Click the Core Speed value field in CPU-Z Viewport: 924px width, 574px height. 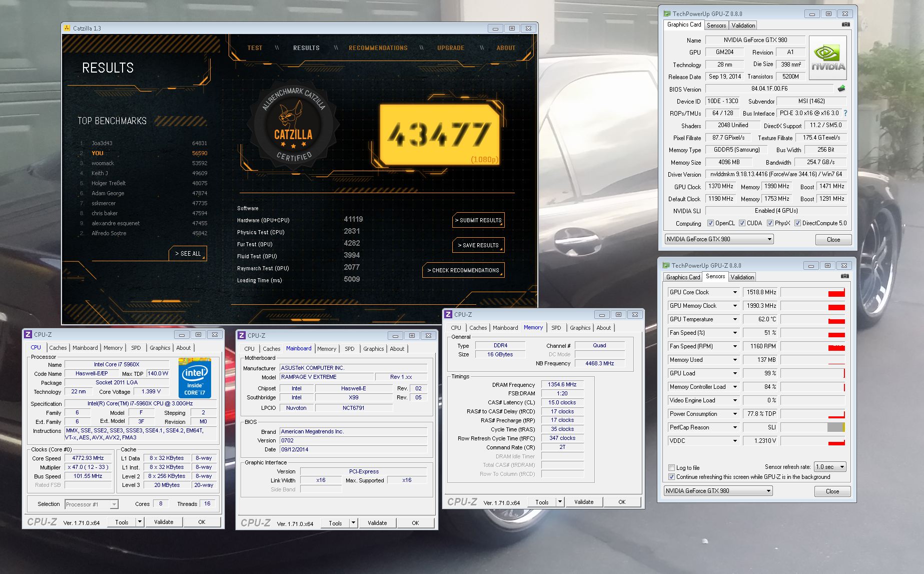pos(88,458)
